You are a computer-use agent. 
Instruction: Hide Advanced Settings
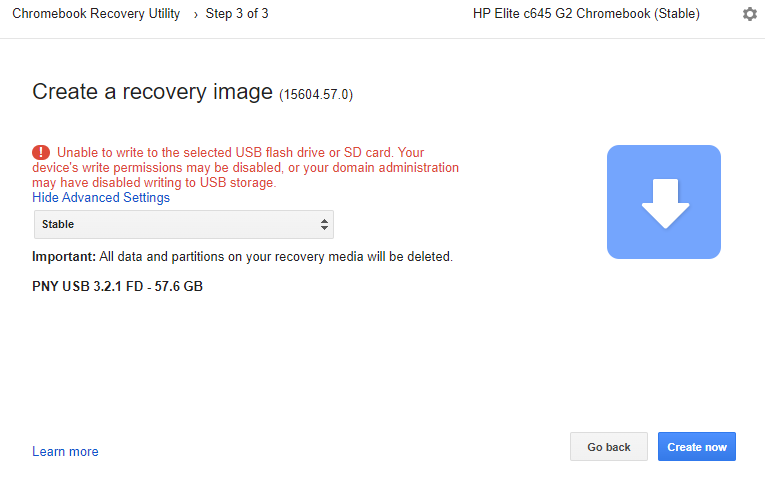pyautogui.click(x=101, y=198)
